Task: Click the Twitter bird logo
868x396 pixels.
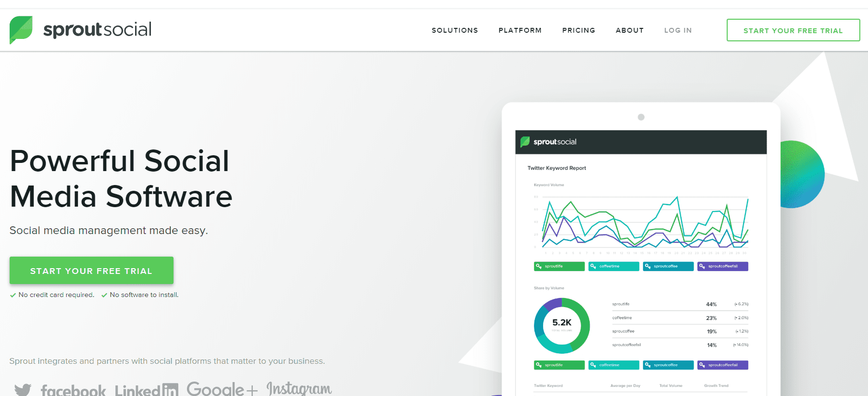Action: coord(23,389)
